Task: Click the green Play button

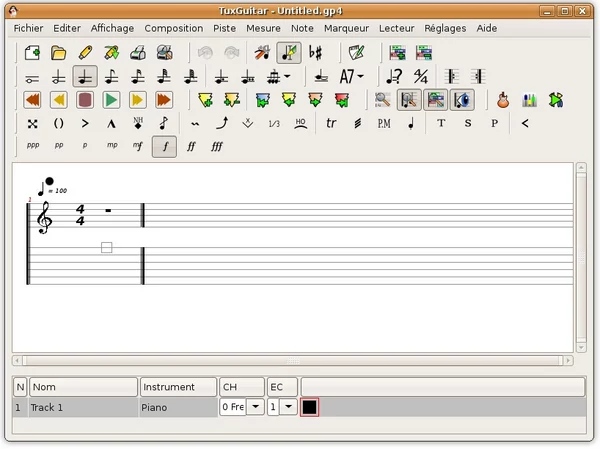Action: tap(111, 100)
